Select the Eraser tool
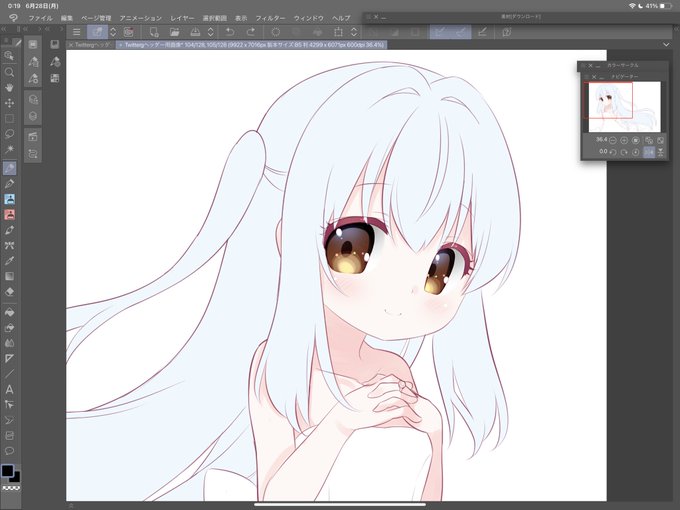The height and width of the screenshot is (510, 680). coord(9,291)
